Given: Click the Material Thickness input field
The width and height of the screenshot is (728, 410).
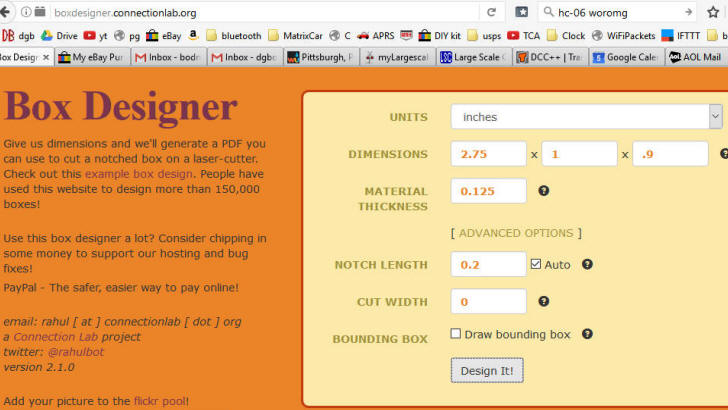Looking at the screenshot, I should pyautogui.click(x=488, y=191).
